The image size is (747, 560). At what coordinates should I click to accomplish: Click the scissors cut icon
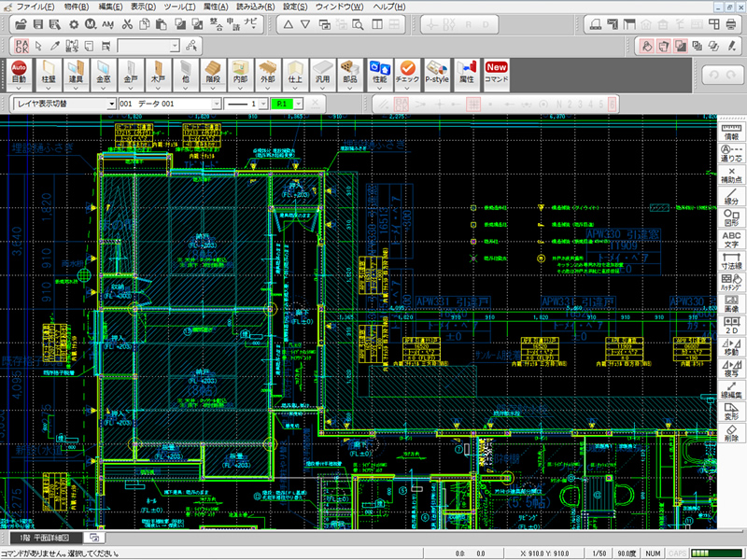[127, 24]
